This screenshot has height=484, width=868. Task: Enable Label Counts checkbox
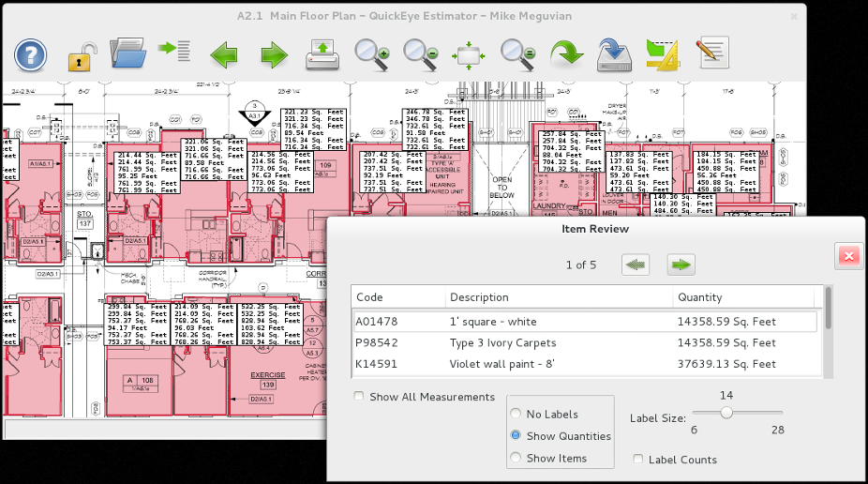tap(638, 459)
